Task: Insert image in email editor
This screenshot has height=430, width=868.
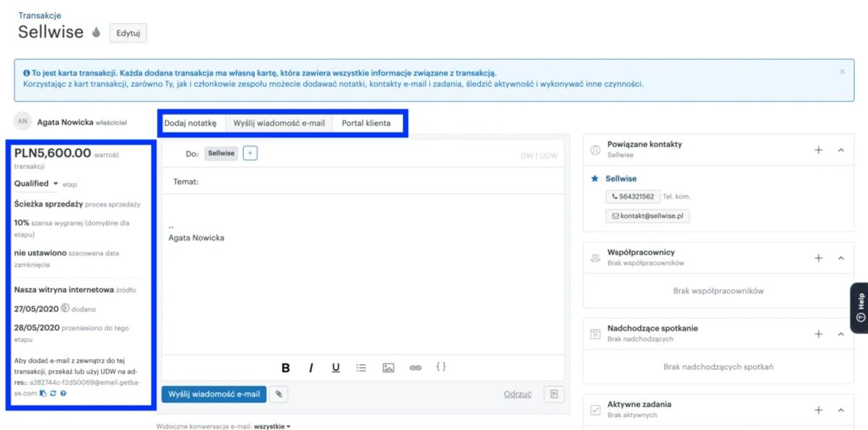Action: tap(388, 368)
